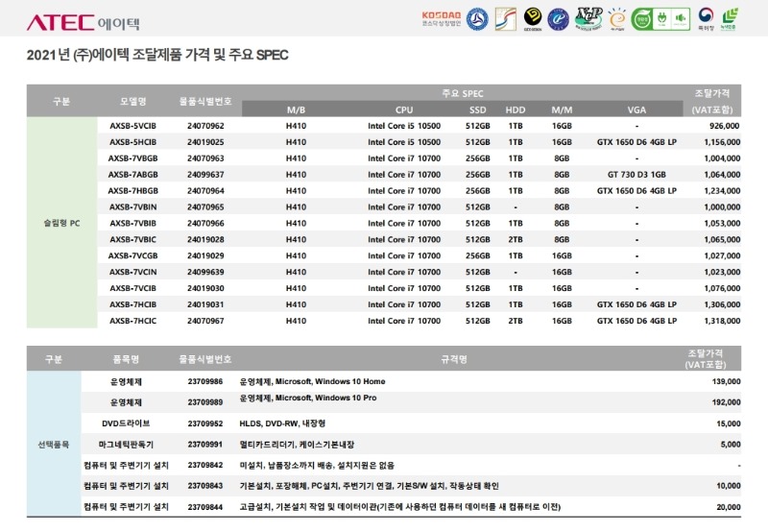Click the green speaker low-noise icon
768x532 pixels.
coord(681,19)
